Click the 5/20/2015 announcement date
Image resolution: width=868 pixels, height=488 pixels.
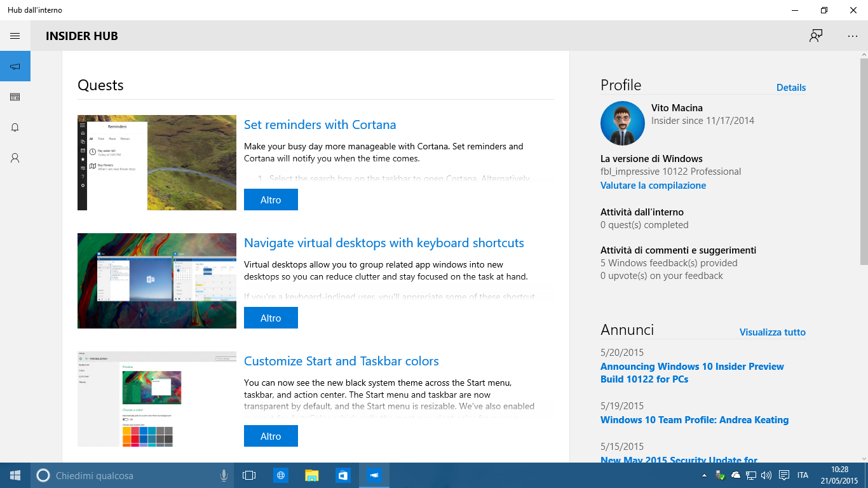[622, 353]
